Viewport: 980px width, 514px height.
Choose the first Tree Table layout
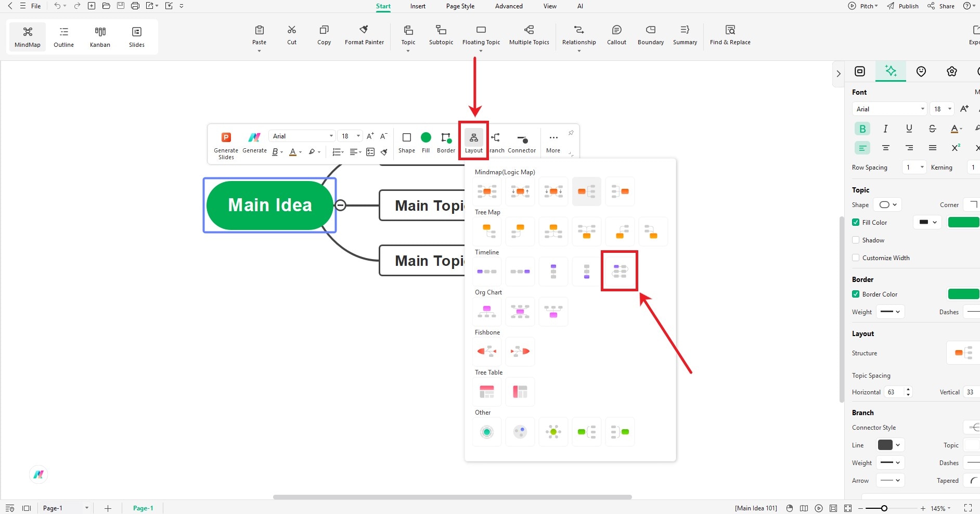[x=487, y=391]
